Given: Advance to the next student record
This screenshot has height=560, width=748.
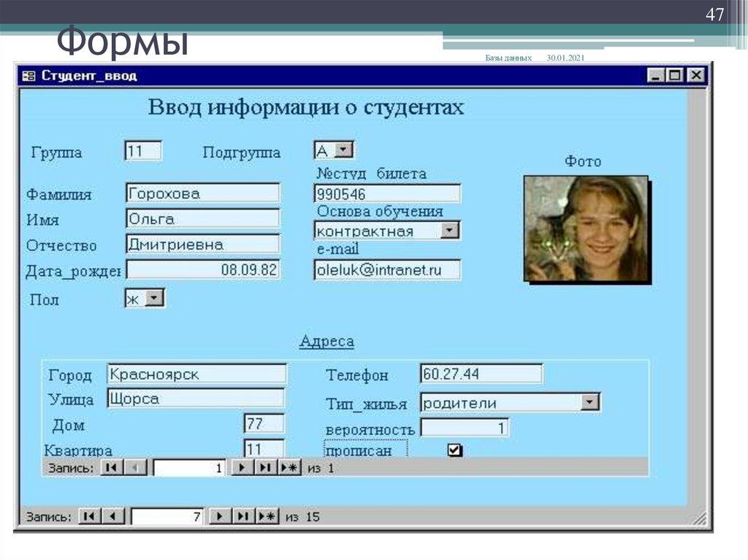Looking at the screenshot, I should (x=221, y=516).
